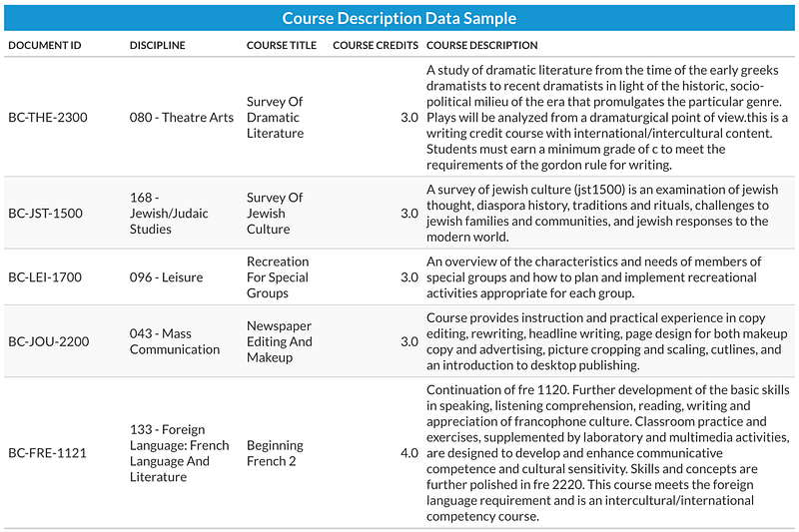Click the DOCUMENT ID column header
This screenshot has height=532, width=799.
pos(45,45)
